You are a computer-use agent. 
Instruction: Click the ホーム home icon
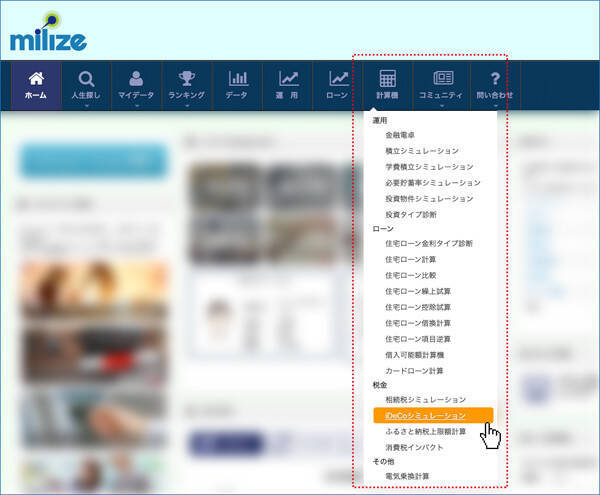point(36,79)
